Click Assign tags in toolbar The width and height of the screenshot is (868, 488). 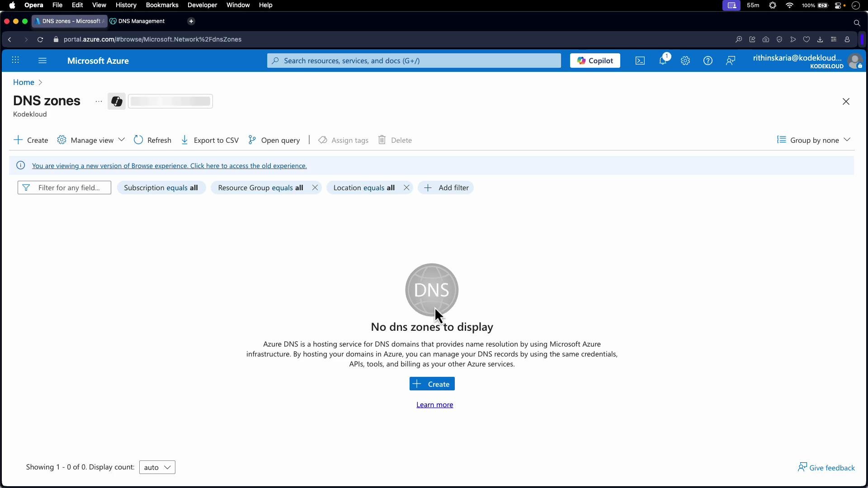click(343, 140)
